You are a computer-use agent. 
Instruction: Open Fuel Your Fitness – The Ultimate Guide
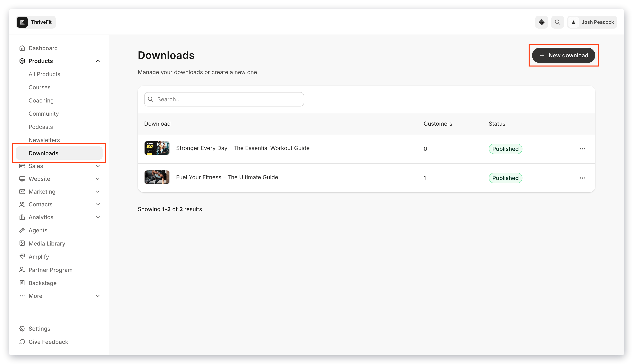pyautogui.click(x=227, y=177)
